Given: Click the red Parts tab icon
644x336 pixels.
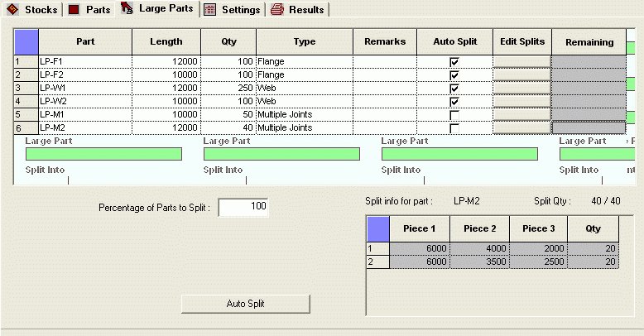Looking at the screenshot, I should click(74, 10).
